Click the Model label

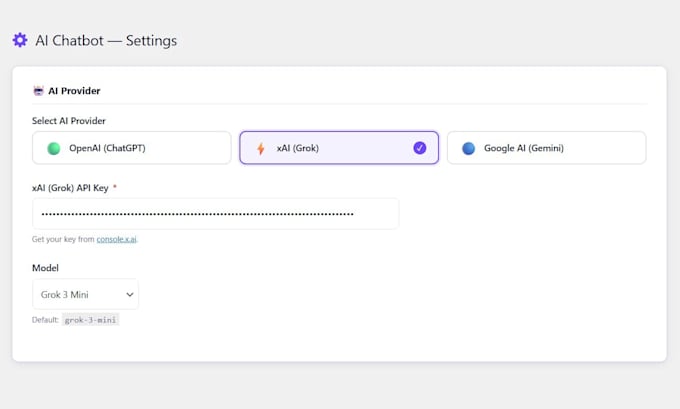pos(45,268)
